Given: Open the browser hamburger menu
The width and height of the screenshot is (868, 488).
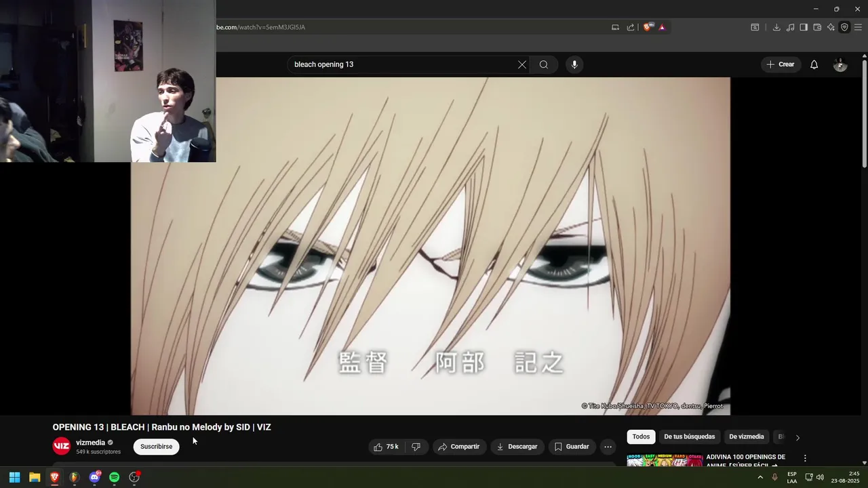Looking at the screenshot, I should click(x=858, y=27).
